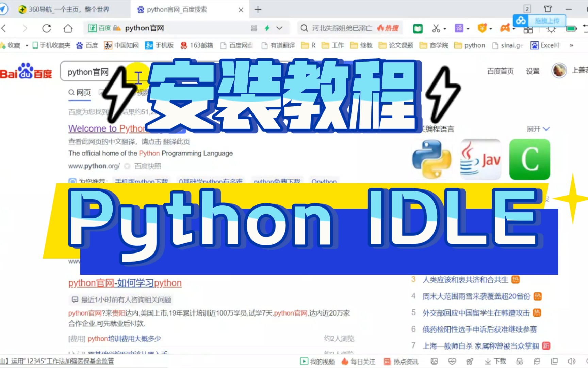Viewport: 588px width, 368px height.
Task: Open the green bookmark extension icon
Action: point(418,28)
